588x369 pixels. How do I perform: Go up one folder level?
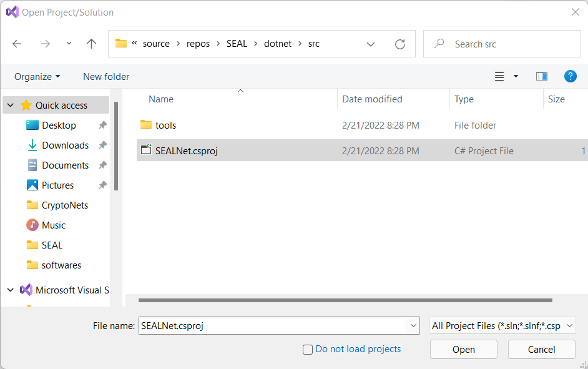tap(92, 44)
